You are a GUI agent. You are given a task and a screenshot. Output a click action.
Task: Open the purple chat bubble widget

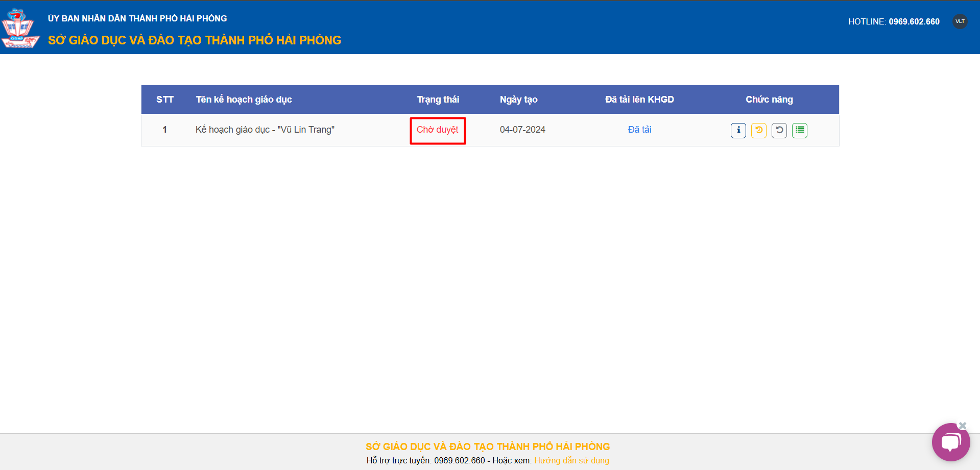point(950,442)
